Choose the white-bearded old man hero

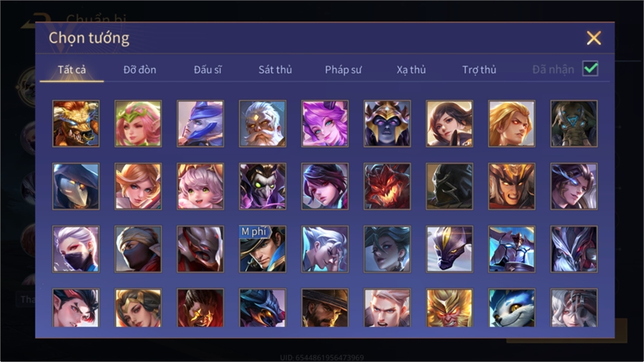coord(263,124)
